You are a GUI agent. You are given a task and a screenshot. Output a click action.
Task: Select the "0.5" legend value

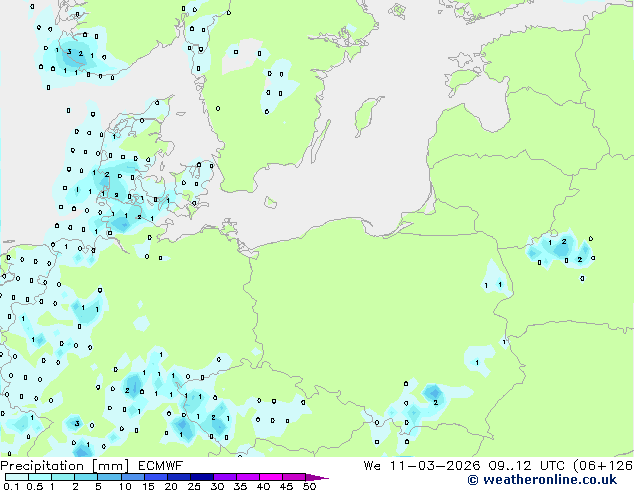(35, 486)
